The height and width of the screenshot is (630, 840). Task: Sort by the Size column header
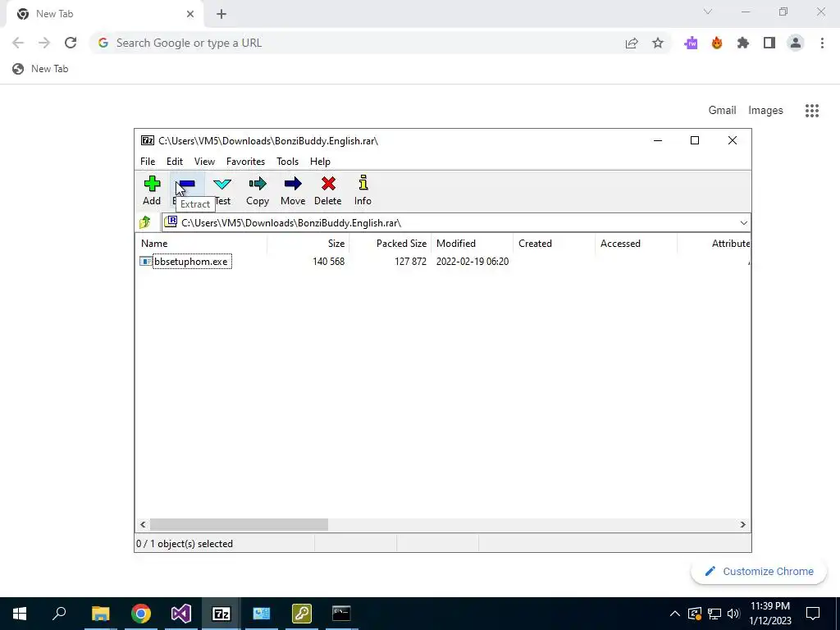point(308,243)
